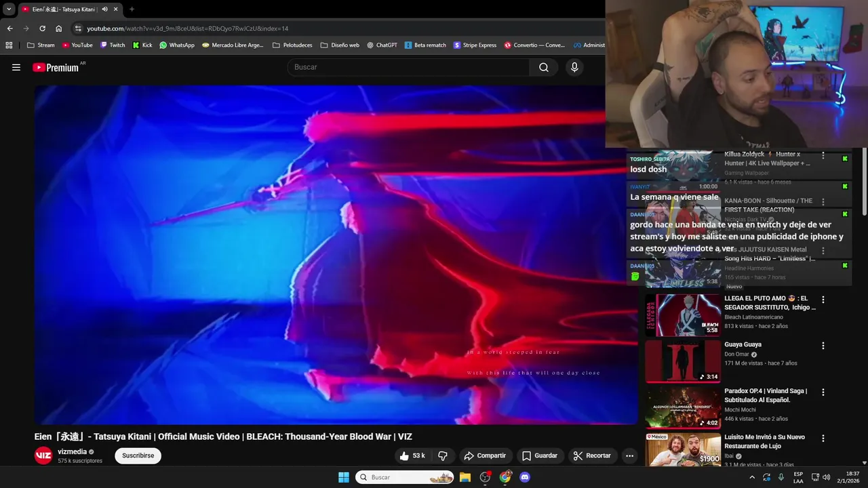Go to YouTube Premium home logo
The height and width of the screenshot is (488, 868).
[x=56, y=67]
